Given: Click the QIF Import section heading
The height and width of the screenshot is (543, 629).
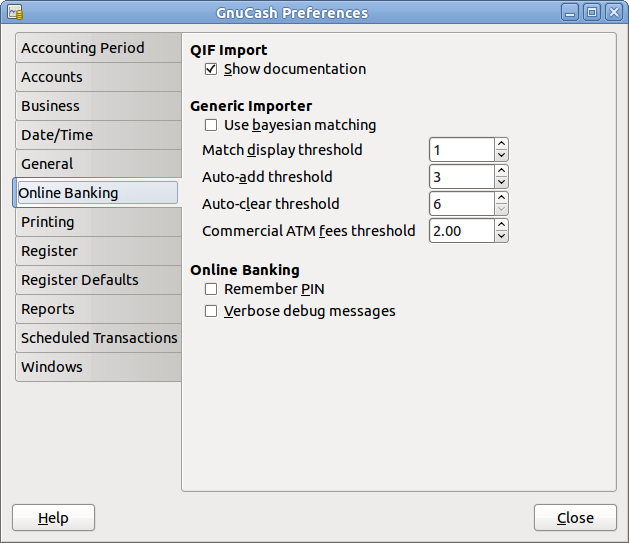Looking at the screenshot, I should click(x=229, y=50).
